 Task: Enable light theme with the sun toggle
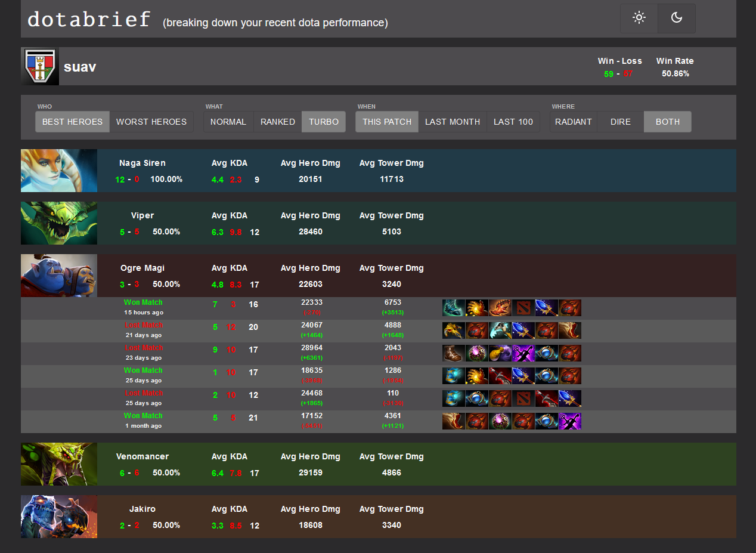pyautogui.click(x=639, y=18)
